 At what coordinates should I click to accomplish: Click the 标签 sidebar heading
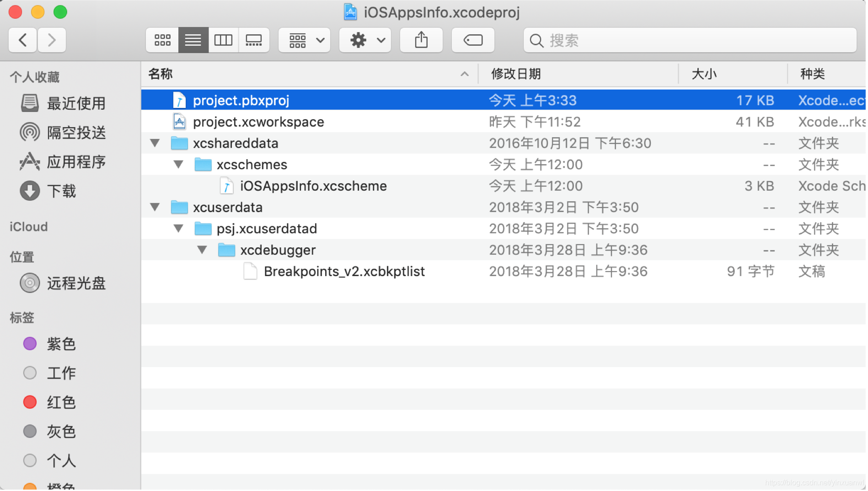coord(22,318)
